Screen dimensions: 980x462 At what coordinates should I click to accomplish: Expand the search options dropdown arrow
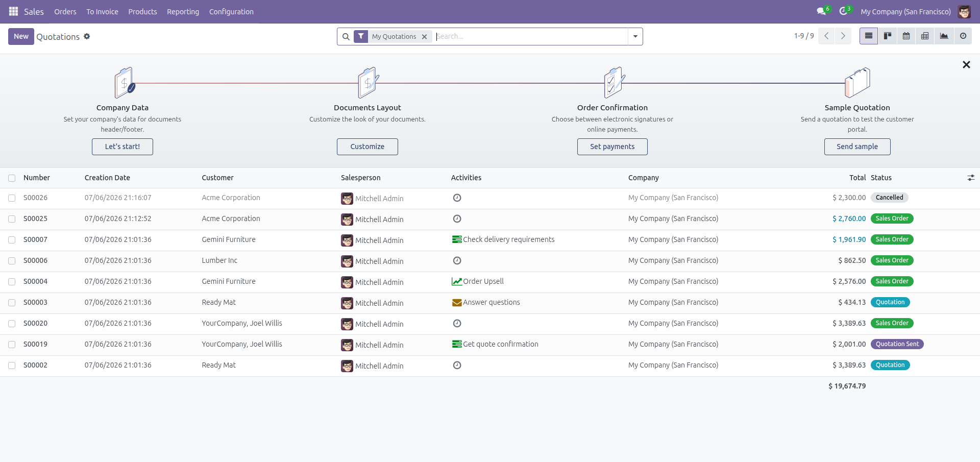tap(635, 36)
